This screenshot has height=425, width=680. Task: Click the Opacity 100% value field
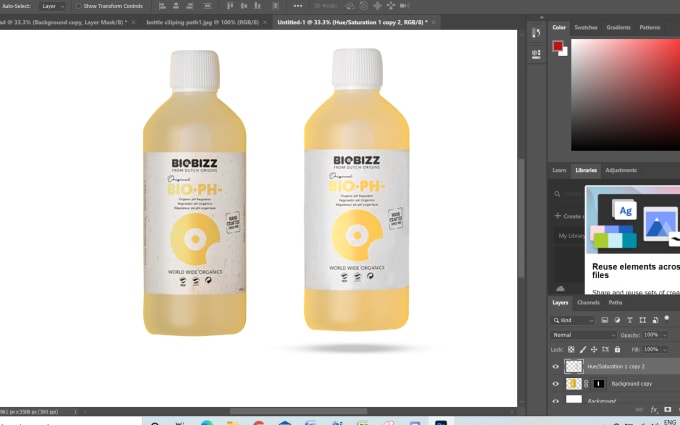[x=651, y=335]
